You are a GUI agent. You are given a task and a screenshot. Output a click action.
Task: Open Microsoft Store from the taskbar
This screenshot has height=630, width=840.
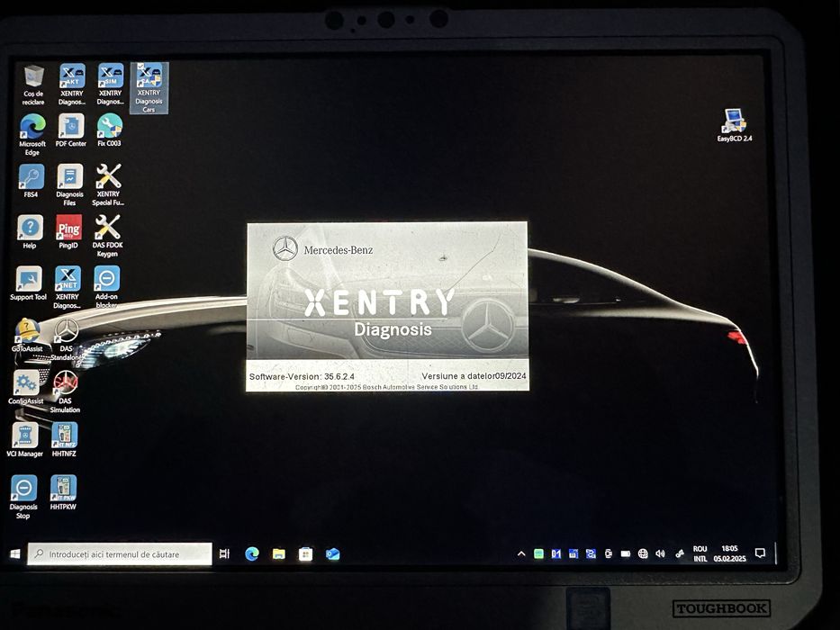(x=305, y=553)
